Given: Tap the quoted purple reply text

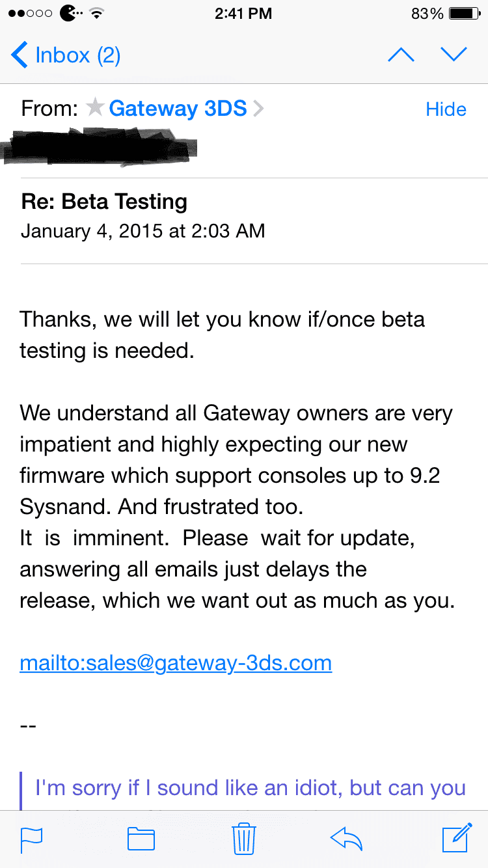Looking at the screenshot, I should 251,788.
